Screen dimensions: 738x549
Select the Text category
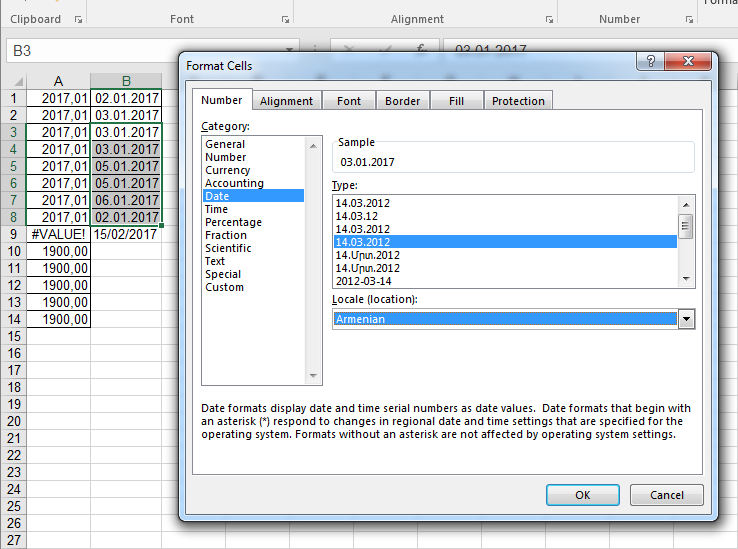point(253,261)
